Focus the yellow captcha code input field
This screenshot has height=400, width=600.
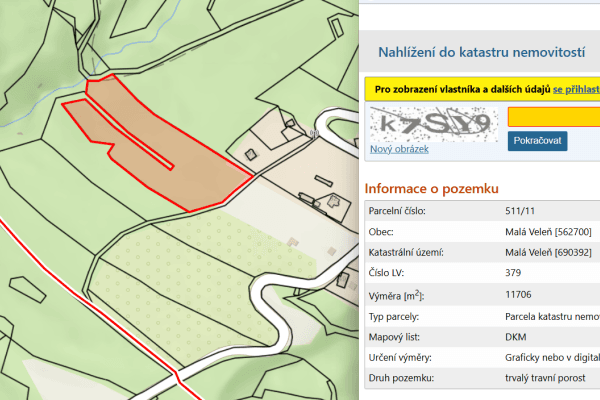pyautogui.click(x=553, y=116)
